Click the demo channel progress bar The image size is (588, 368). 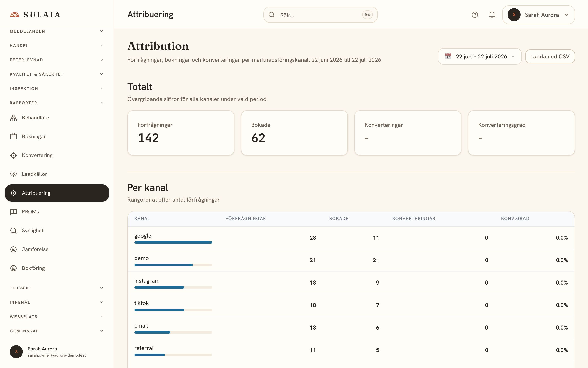(173, 265)
